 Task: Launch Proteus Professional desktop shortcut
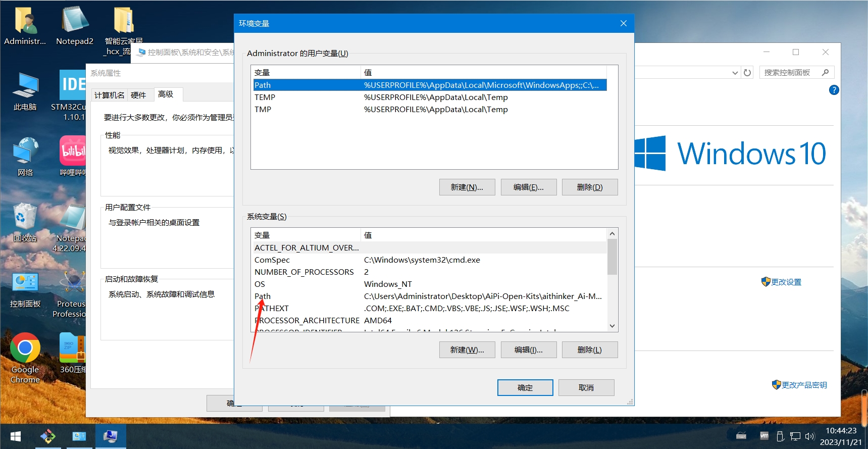[x=70, y=295]
